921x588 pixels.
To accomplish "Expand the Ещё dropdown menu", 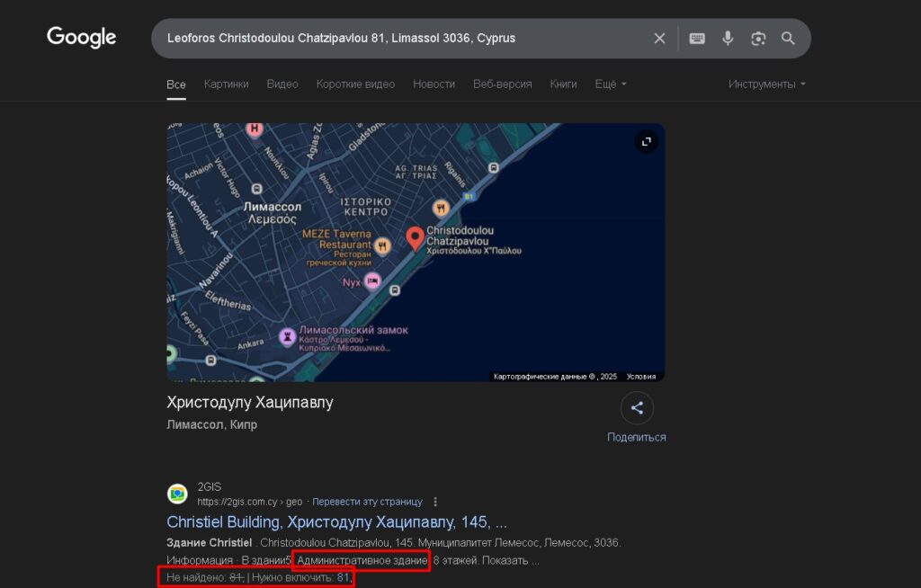I will (x=611, y=84).
